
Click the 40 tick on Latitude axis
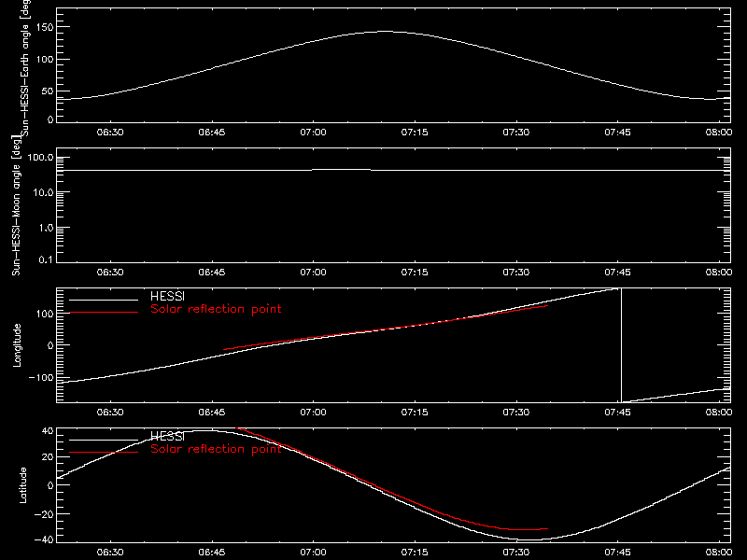48,431
